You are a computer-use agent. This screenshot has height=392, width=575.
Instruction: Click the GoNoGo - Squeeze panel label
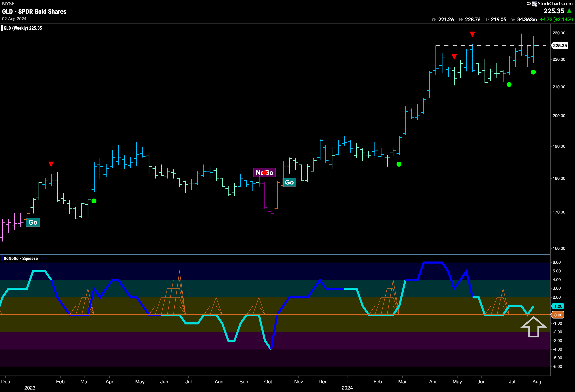click(21, 259)
